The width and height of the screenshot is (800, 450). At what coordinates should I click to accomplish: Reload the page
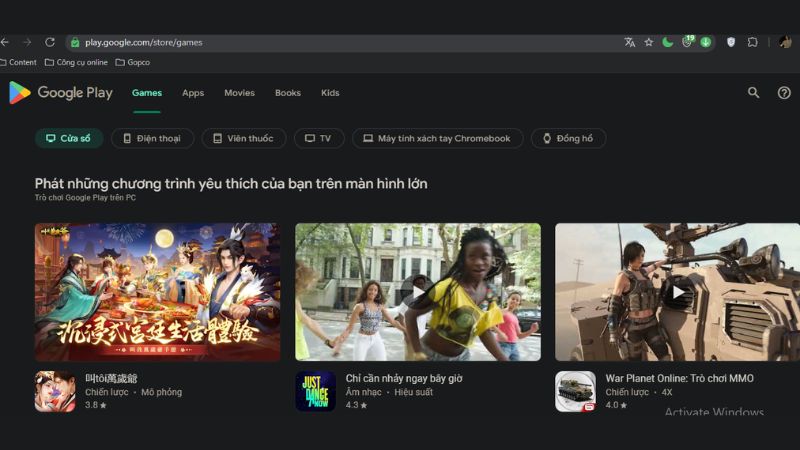(50, 42)
